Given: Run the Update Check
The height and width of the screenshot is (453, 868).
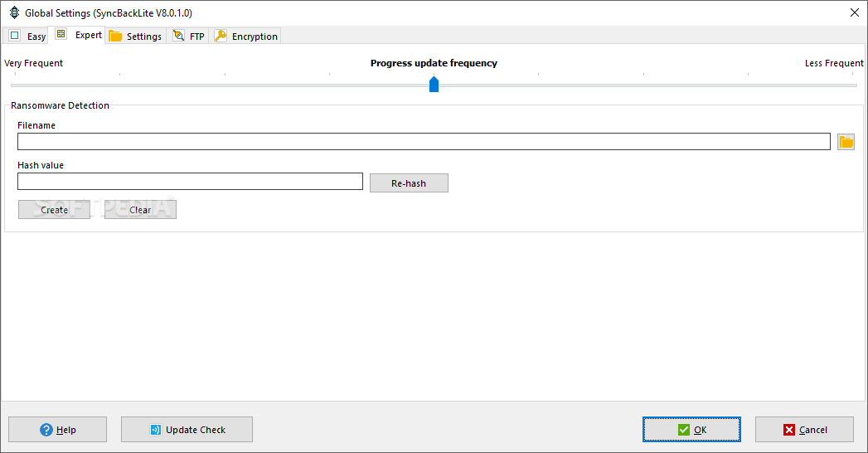Looking at the screenshot, I should click(x=187, y=429).
